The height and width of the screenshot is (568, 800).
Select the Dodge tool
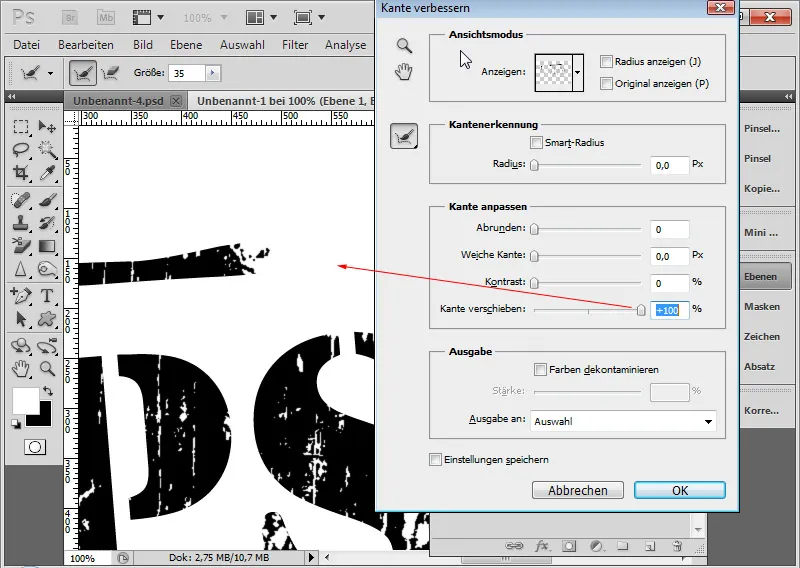pos(47,269)
